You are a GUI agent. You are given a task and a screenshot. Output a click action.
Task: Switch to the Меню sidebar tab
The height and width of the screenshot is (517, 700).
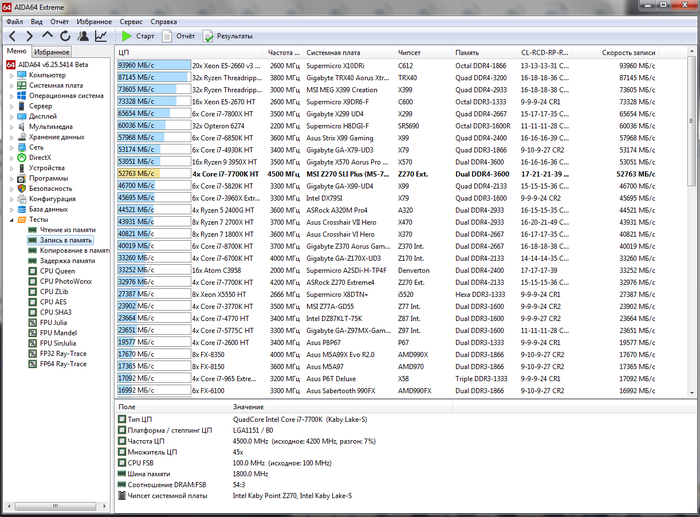click(17, 51)
